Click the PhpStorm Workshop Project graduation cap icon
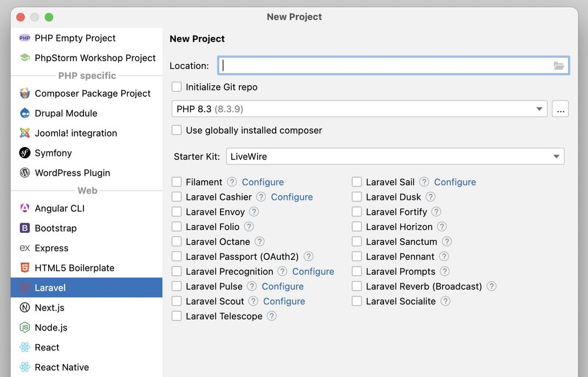The image size is (588, 377). (25, 58)
